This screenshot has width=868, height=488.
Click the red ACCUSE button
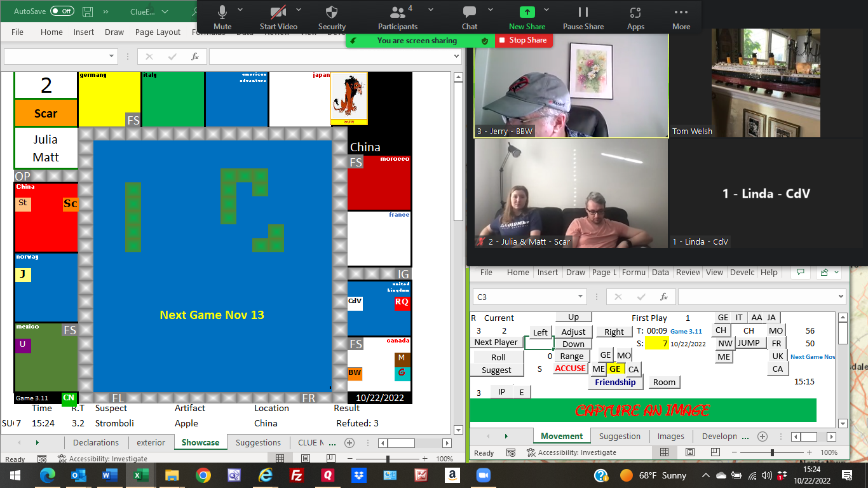[x=570, y=368]
